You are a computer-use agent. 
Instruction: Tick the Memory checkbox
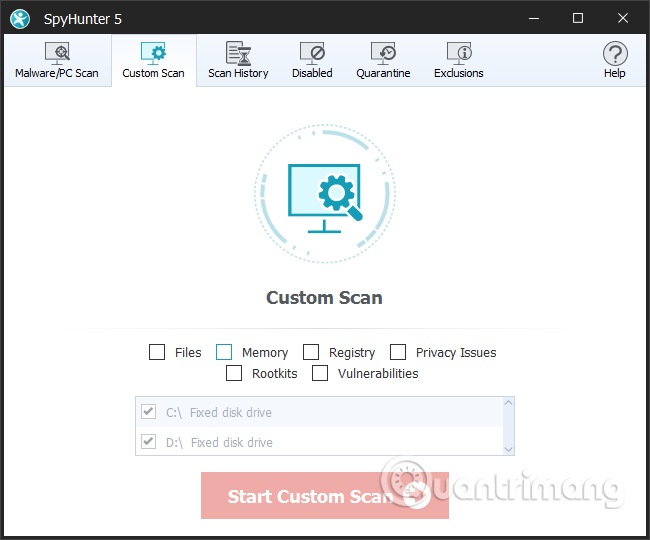[x=224, y=352]
